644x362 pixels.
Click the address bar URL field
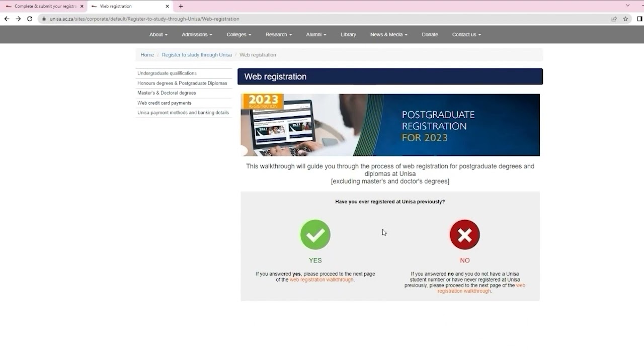click(322, 19)
